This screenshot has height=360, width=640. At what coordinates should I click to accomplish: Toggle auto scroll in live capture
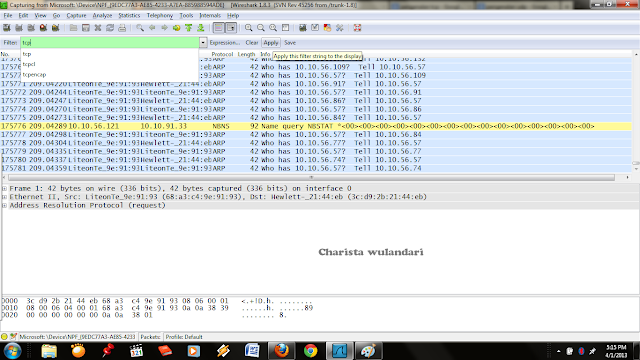(231, 28)
